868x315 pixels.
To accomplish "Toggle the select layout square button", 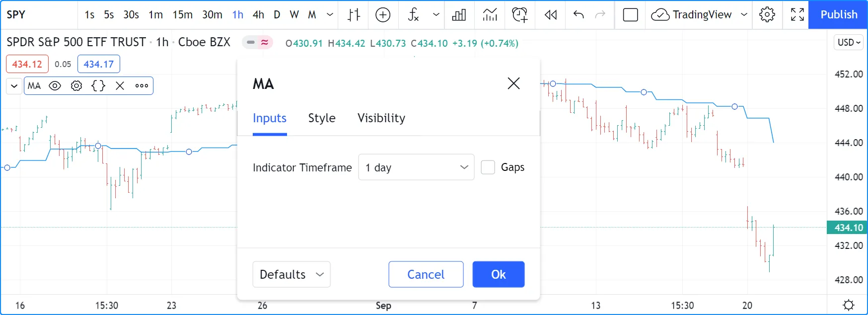I will [x=630, y=15].
